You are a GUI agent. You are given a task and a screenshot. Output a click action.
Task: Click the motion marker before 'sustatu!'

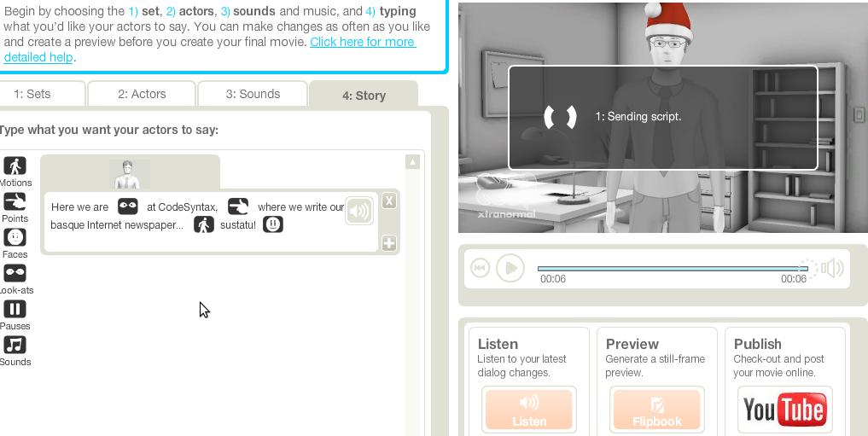(x=204, y=224)
